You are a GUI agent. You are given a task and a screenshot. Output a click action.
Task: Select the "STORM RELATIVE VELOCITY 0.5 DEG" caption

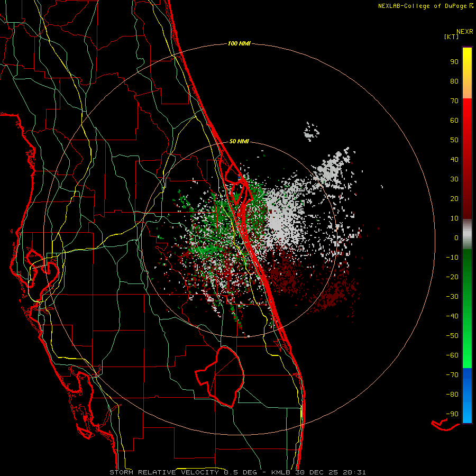(183, 472)
